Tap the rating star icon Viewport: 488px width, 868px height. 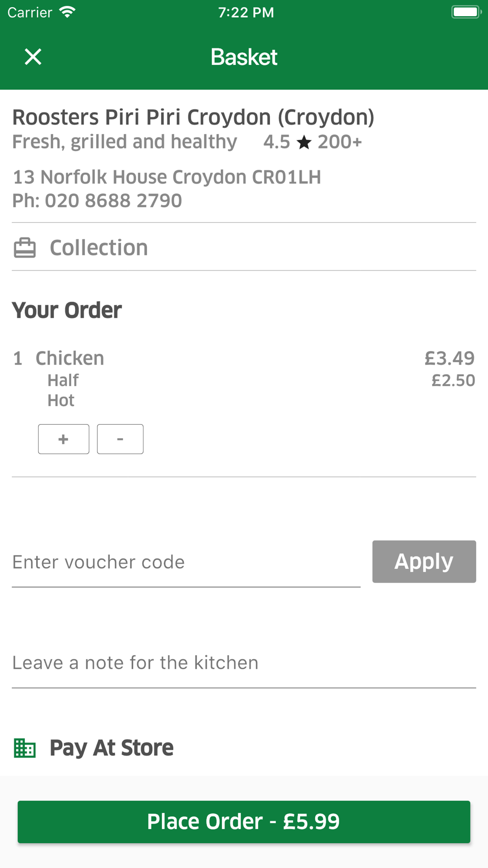tap(304, 143)
